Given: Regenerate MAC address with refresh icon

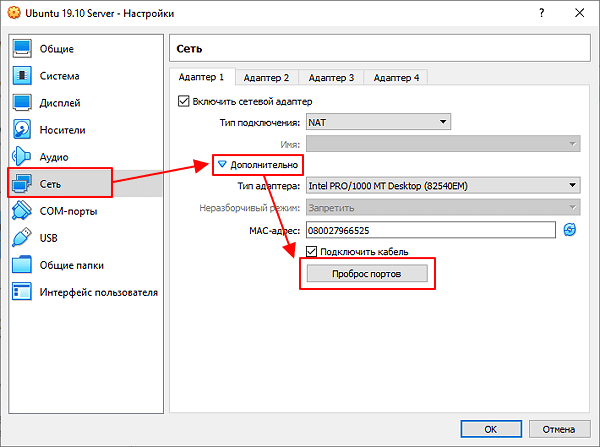Looking at the screenshot, I should tap(570, 230).
